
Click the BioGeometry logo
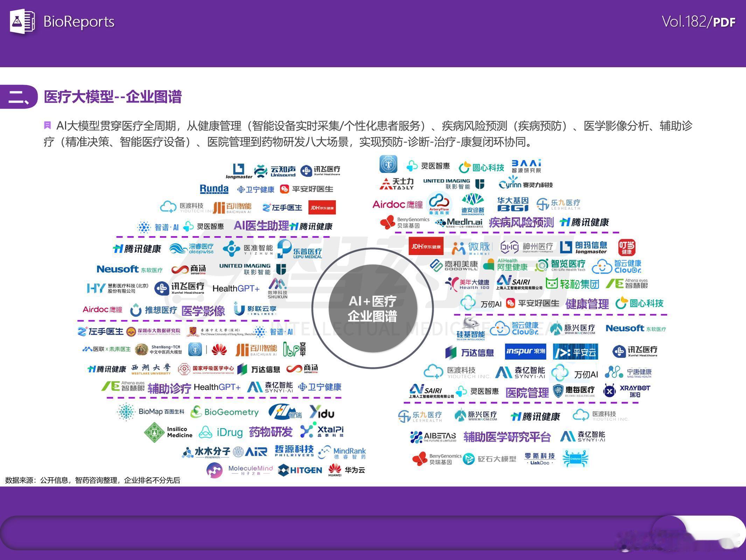pyautogui.click(x=224, y=412)
